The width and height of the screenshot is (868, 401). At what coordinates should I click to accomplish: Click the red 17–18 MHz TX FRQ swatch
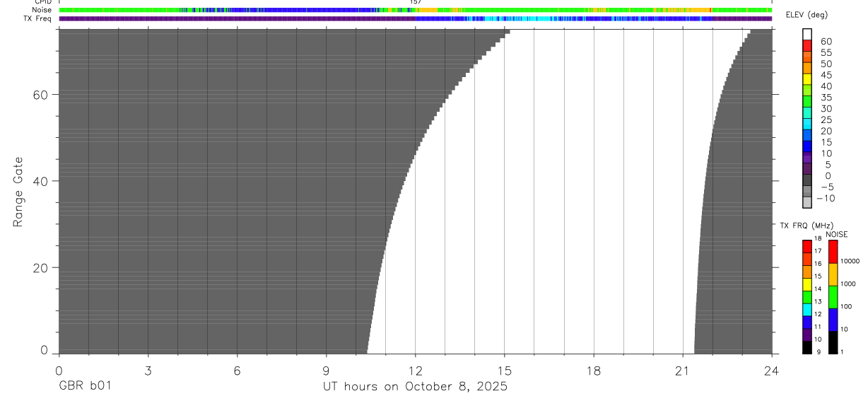coord(807,247)
